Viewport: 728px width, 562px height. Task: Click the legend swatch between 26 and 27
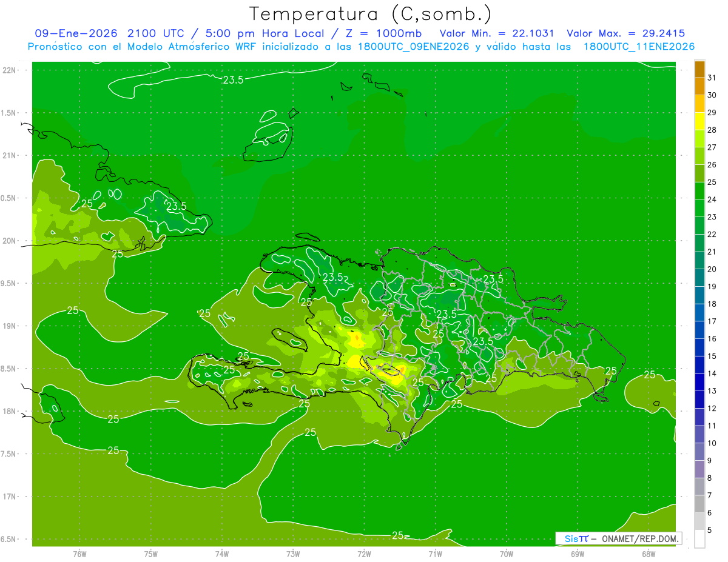[x=699, y=156]
